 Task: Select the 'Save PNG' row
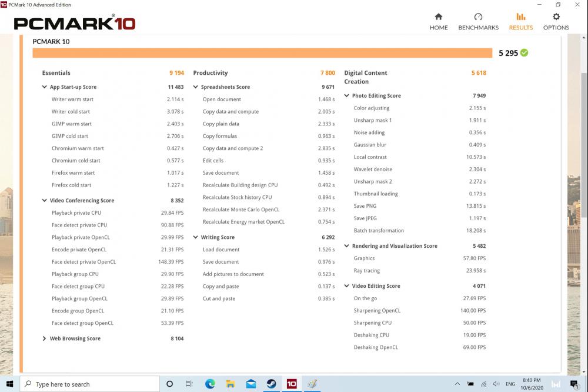[x=420, y=206]
